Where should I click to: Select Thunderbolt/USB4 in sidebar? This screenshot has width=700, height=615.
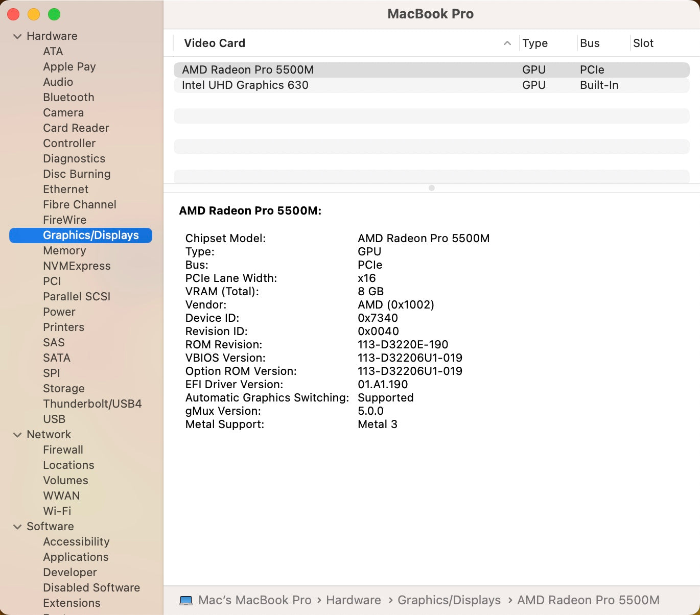point(92,404)
